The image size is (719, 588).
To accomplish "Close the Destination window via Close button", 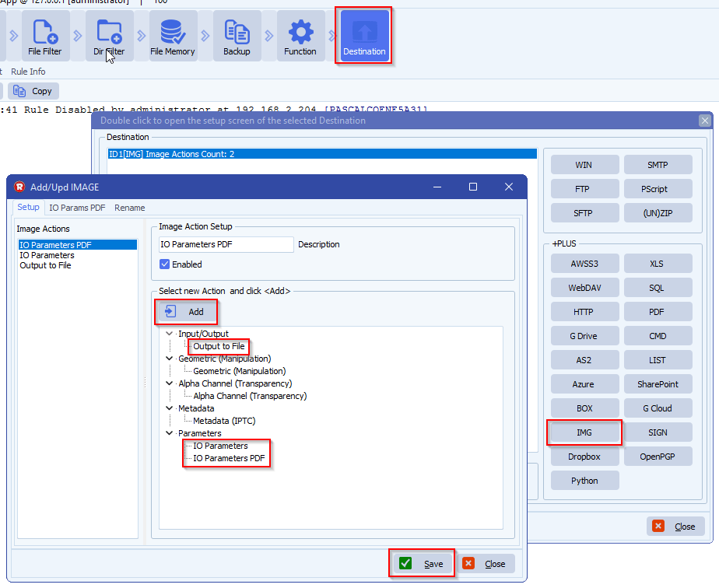I will (x=675, y=526).
